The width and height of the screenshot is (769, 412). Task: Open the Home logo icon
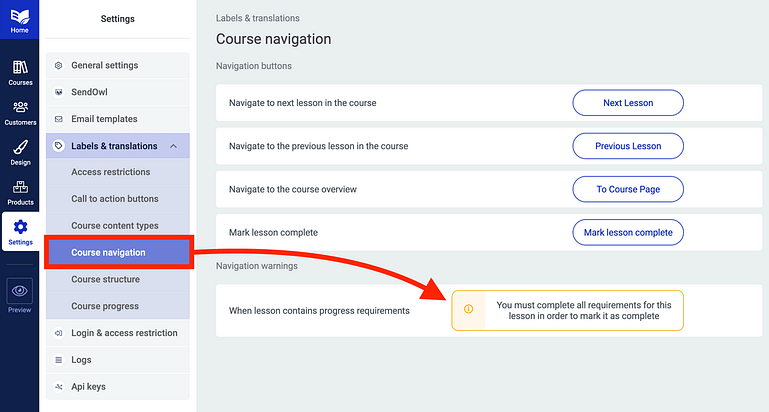click(x=20, y=17)
